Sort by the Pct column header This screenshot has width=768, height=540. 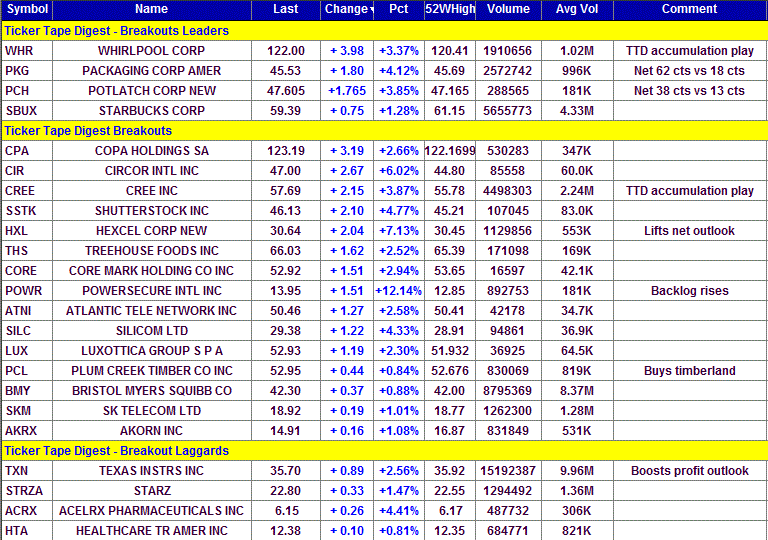click(399, 9)
